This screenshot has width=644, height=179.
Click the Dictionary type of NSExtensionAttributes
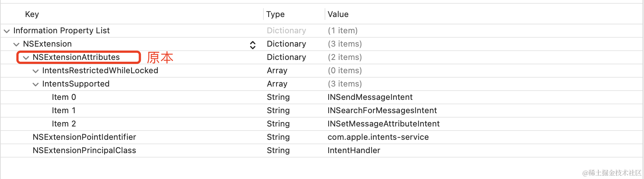(286, 57)
